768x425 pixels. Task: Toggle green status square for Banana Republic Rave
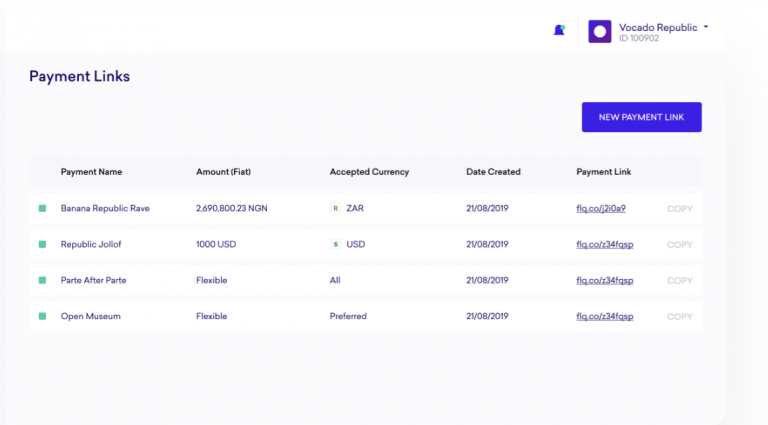43,209
